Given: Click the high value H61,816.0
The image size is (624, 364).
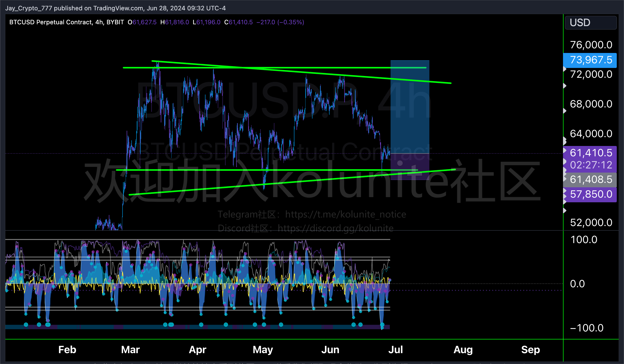Looking at the screenshot, I should [174, 22].
